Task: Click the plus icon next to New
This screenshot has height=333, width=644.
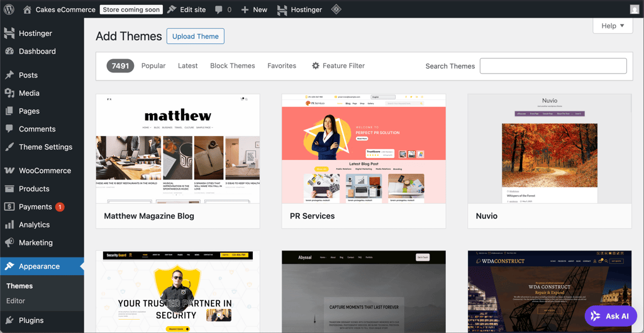Action: click(x=245, y=9)
